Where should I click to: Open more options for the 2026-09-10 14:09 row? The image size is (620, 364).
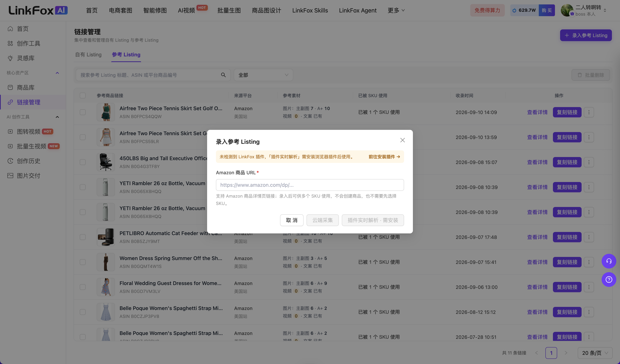point(589,112)
